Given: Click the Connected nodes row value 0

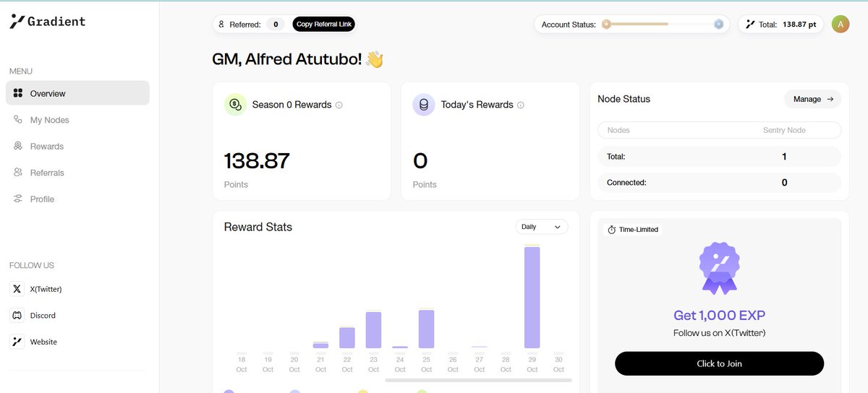Looking at the screenshot, I should click(x=784, y=183).
